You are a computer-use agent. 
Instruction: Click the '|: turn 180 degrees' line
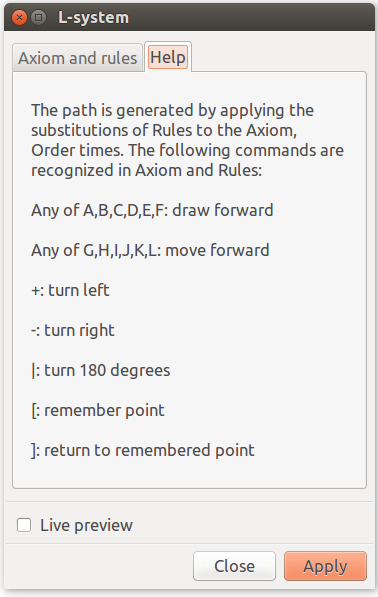(101, 370)
